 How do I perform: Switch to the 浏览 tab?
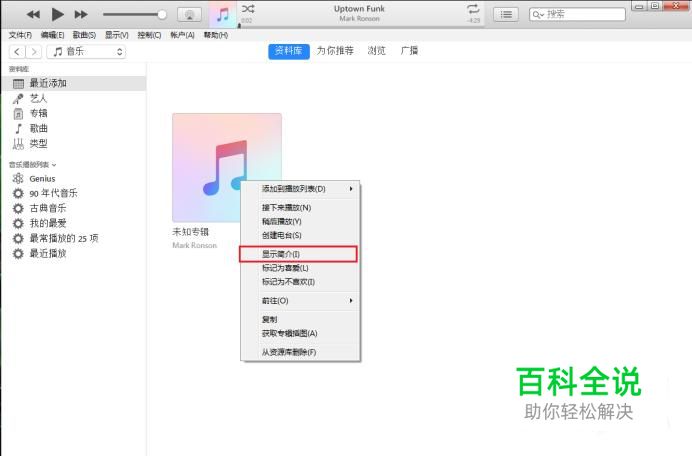pyautogui.click(x=376, y=51)
